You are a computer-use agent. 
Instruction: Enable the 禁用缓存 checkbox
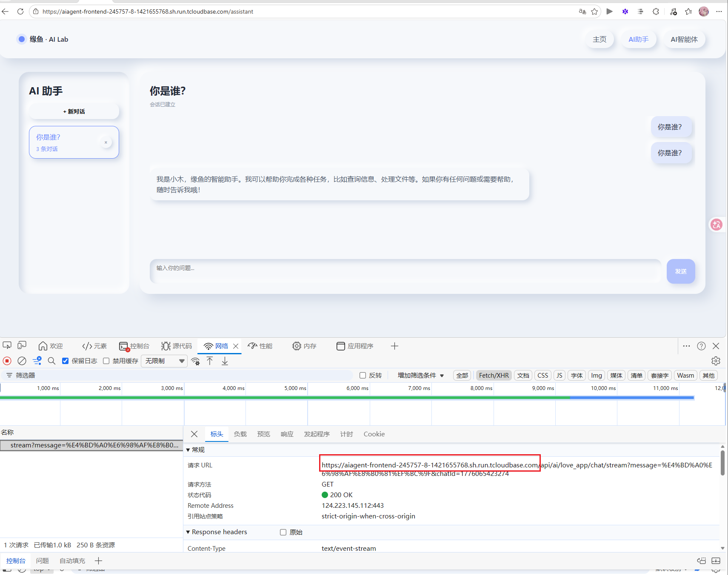coord(106,361)
